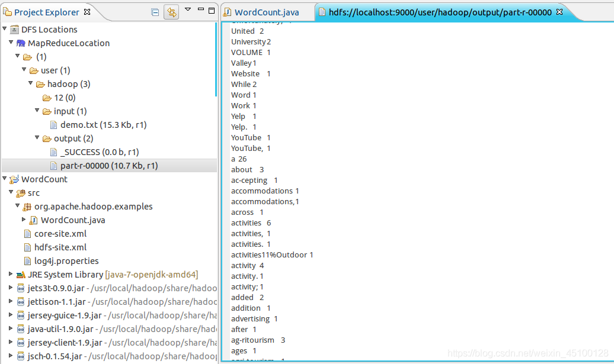Click the log4j.properties file icon
Screen dimensions: 614x364
27,261
